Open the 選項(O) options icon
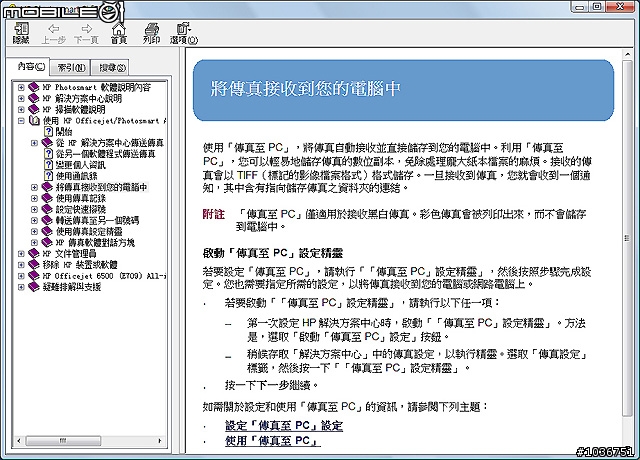 click(x=184, y=29)
